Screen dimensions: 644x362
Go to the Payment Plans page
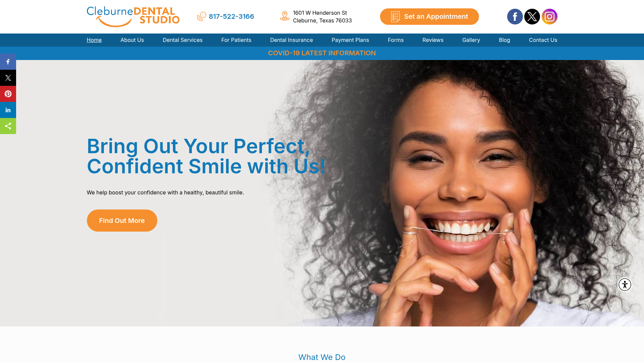tap(350, 40)
